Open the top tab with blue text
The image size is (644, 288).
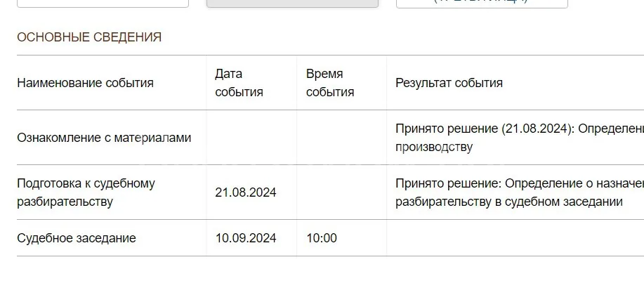482,4
